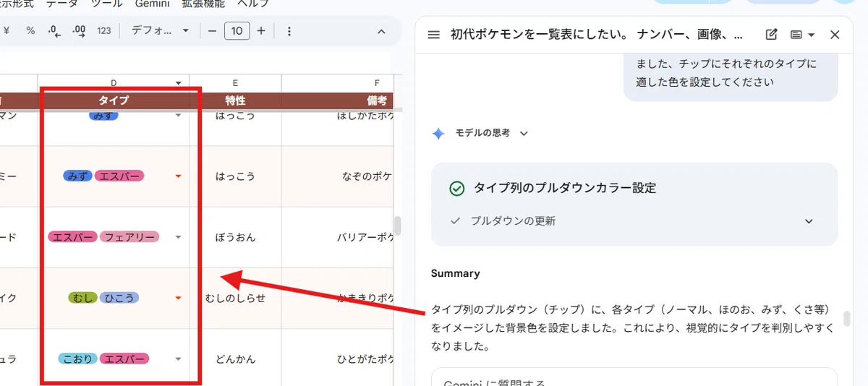This screenshot has width=868, height=386.
Task: Click the 特性 header cell
Action: tap(235, 100)
